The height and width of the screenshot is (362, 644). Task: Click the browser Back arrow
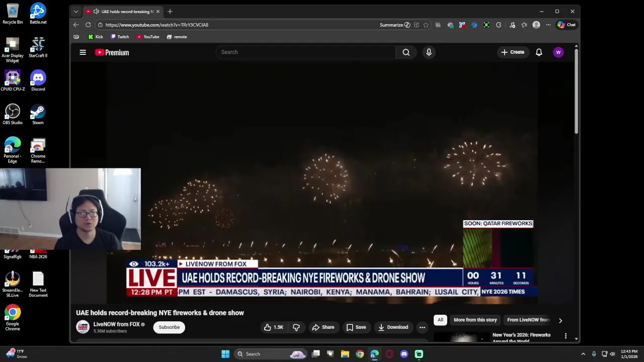[76, 25]
